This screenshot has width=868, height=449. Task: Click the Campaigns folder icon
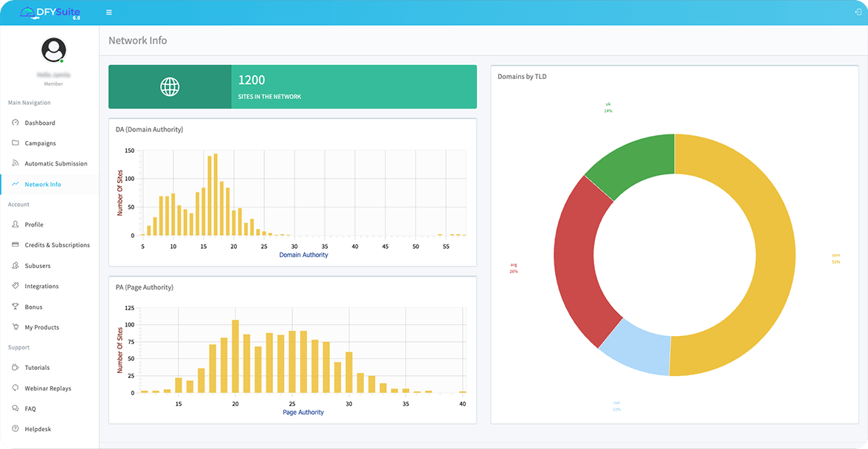15,143
